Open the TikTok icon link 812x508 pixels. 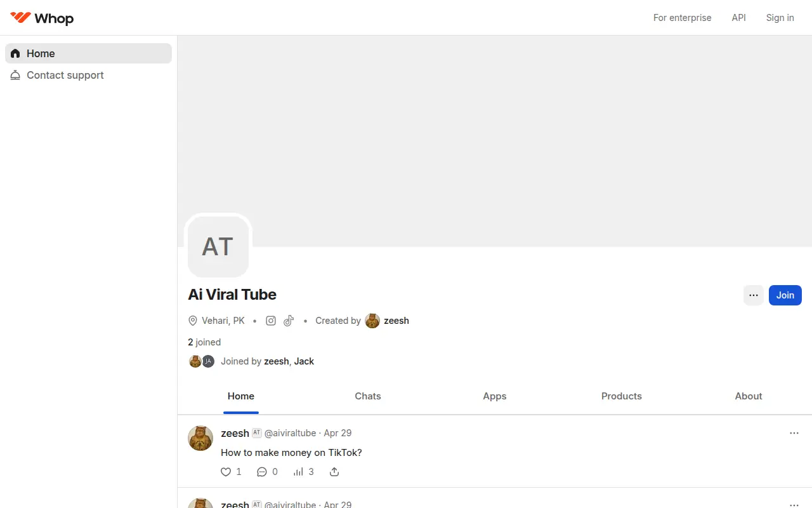point(289,321)
